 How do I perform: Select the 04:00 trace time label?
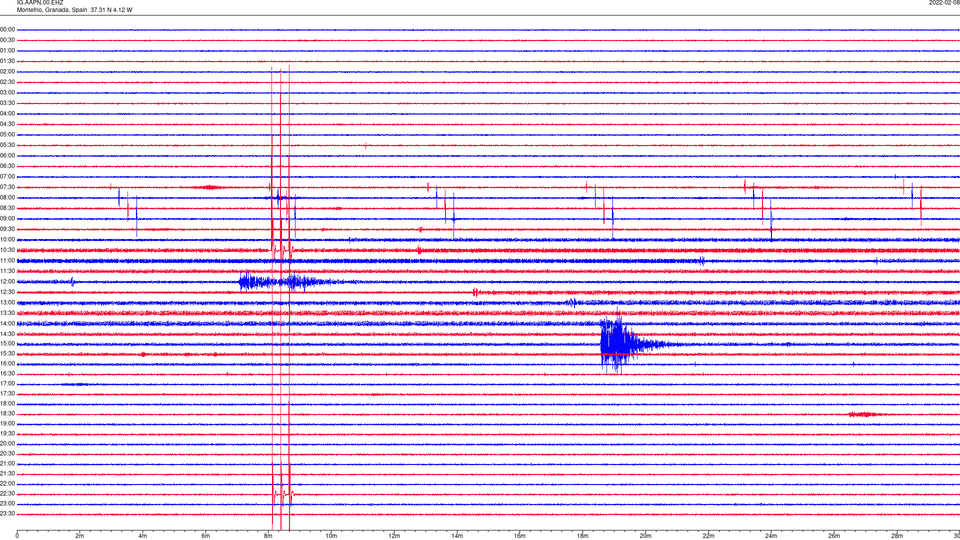7,113
